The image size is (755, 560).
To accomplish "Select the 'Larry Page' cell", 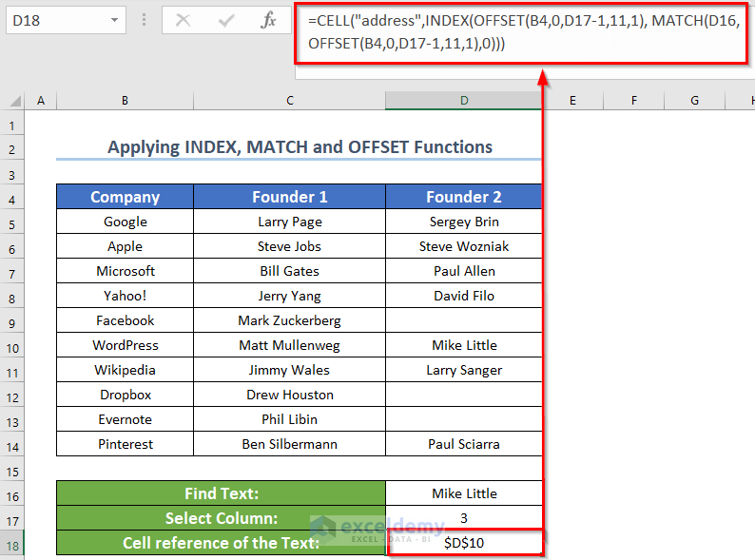I will tap(289, 222).
